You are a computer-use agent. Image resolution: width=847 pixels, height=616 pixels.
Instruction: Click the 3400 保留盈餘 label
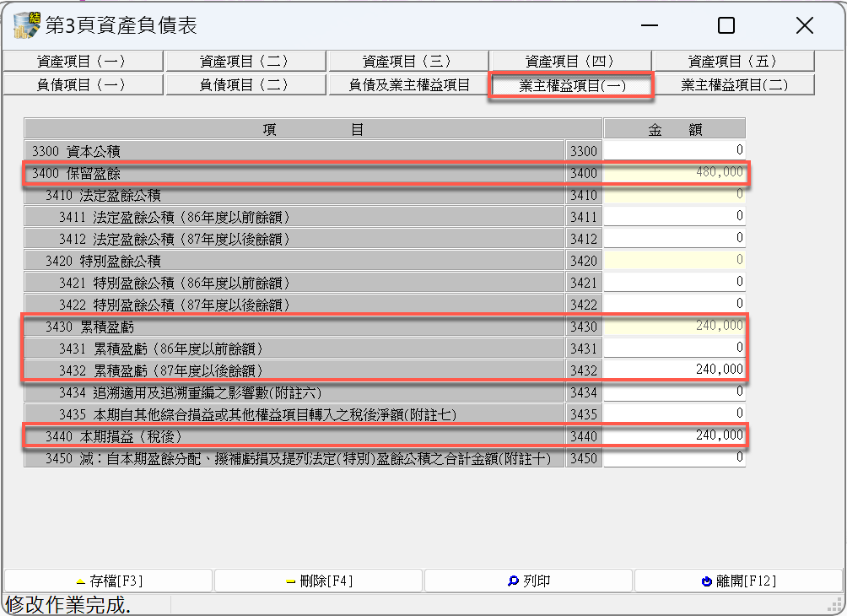click(76, 174)
